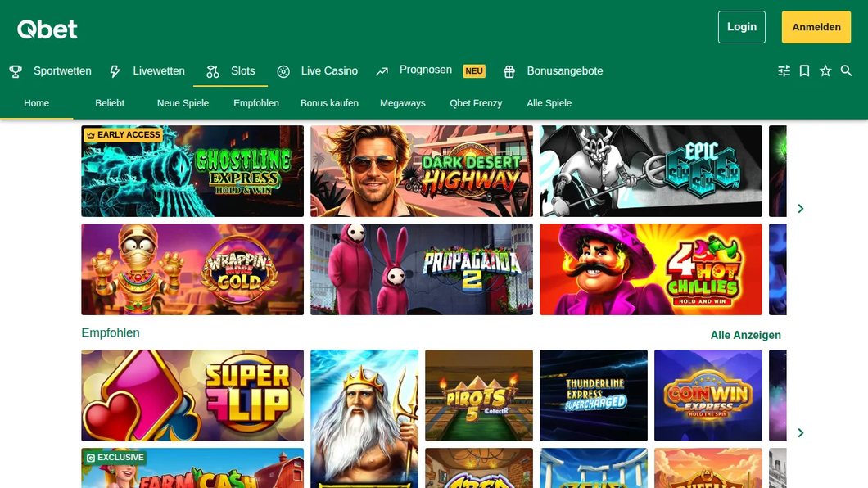This screenshot has width=868, height=488.
Task: Click the NEU badge next to Prognosen
Action: (474, 70)
